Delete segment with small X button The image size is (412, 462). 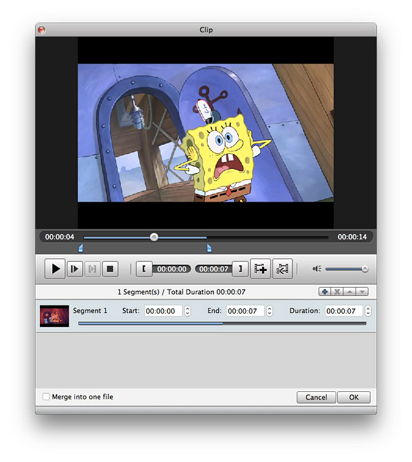coord(337,292)
